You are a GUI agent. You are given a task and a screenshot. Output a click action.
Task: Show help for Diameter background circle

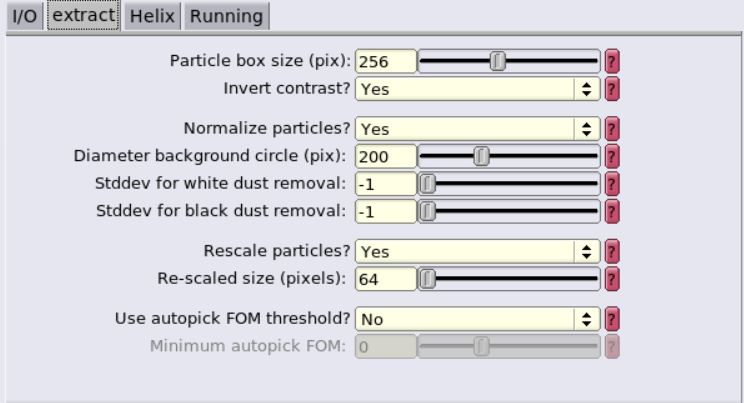(x=612, y=156)
